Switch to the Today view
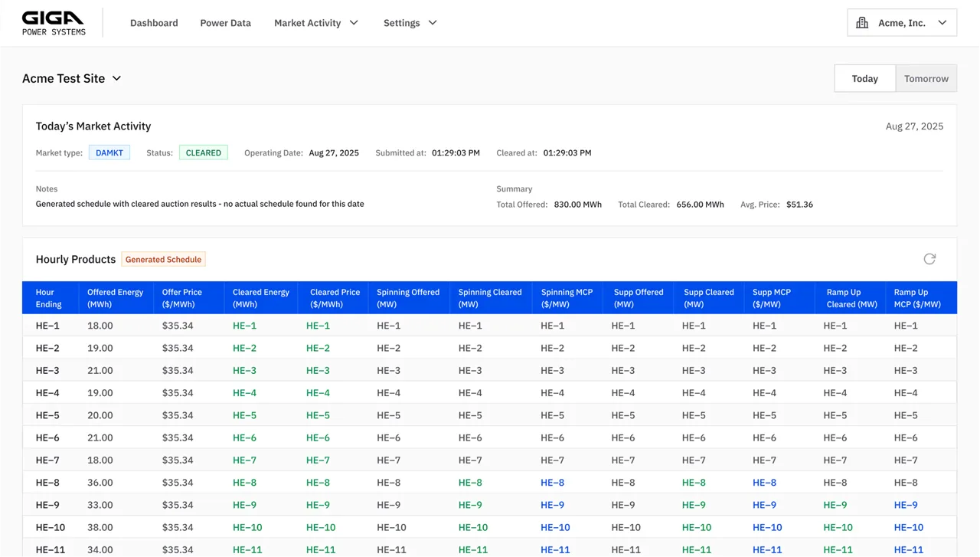 (865, 78)
